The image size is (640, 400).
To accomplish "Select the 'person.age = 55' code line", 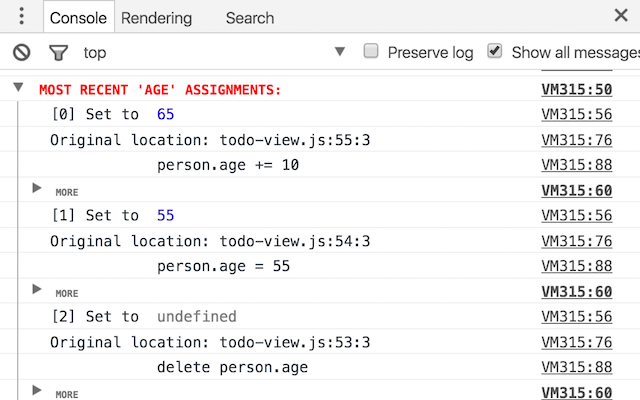I will point(223,266).
